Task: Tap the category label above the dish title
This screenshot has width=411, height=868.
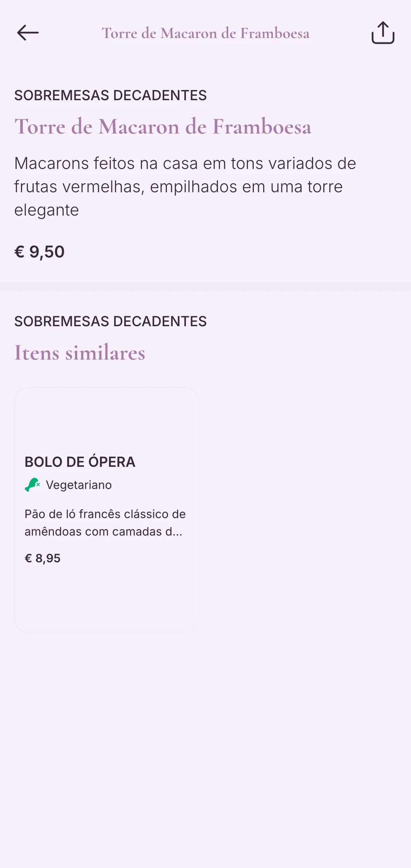Action: (110, 95)
